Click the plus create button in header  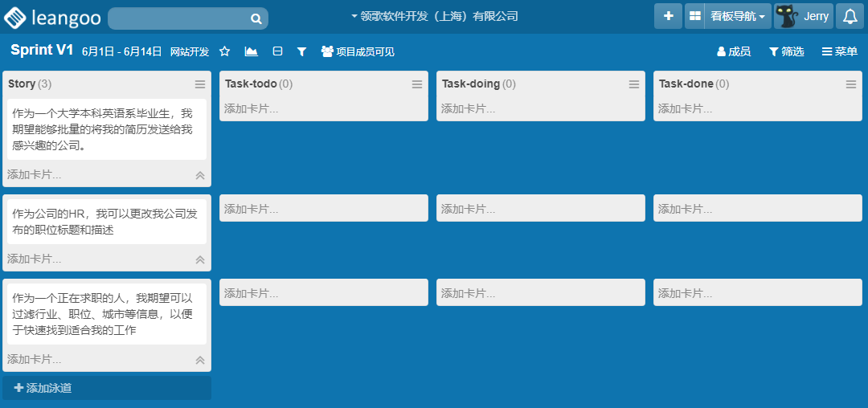coord(668,16)
